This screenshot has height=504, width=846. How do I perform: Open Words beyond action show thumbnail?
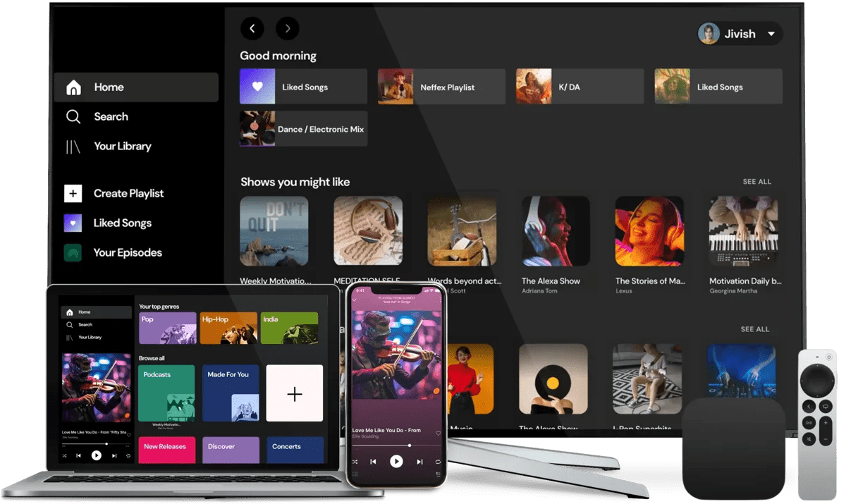coord(462,231)
